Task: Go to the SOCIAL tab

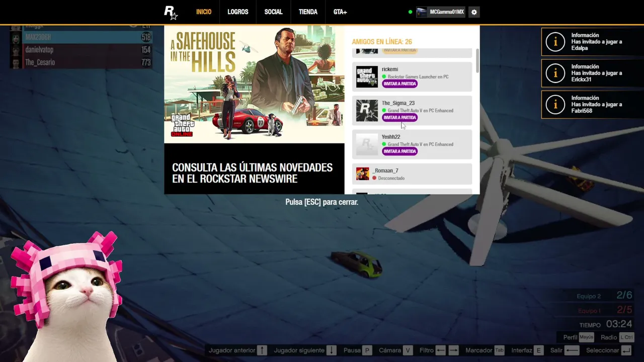Action: tap(274, 12)
